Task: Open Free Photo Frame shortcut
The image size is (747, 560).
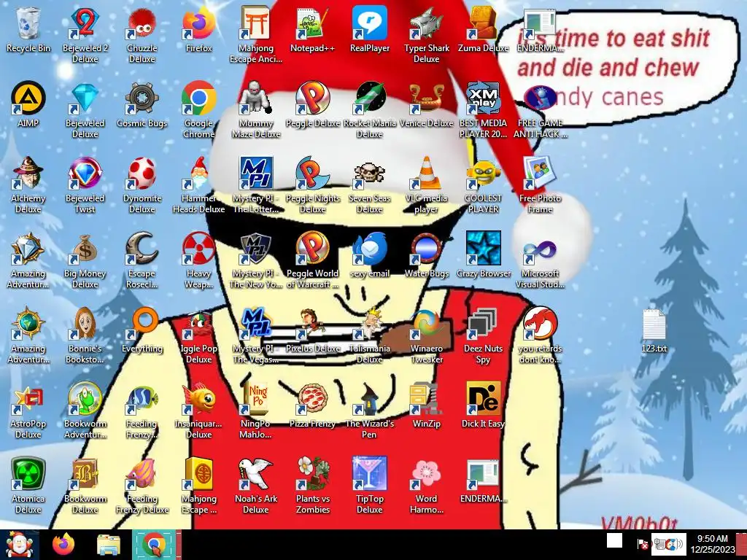Action: [540, 184]
